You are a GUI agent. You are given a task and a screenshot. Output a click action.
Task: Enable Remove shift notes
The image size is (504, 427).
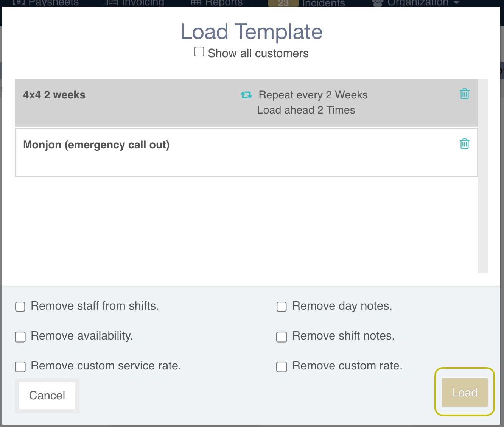(x=282, y=337)
